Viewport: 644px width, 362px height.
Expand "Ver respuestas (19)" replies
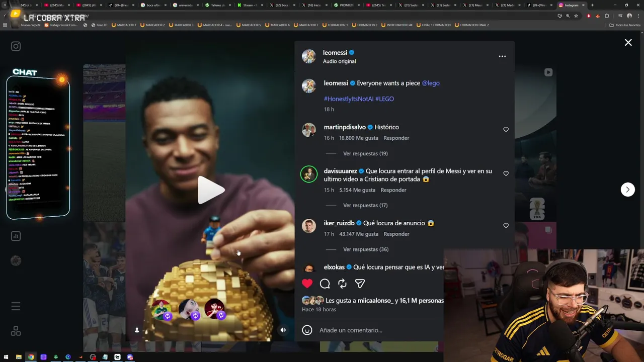coord(365,153)
